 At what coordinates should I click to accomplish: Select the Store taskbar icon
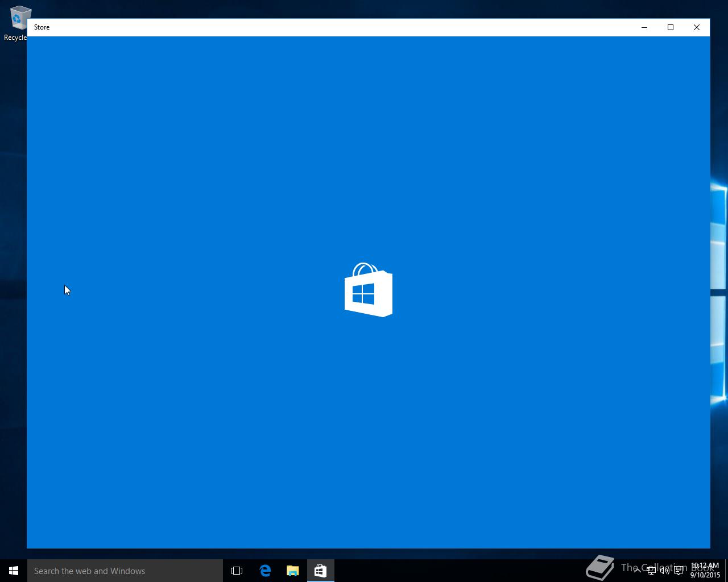(x=321, y=571)
